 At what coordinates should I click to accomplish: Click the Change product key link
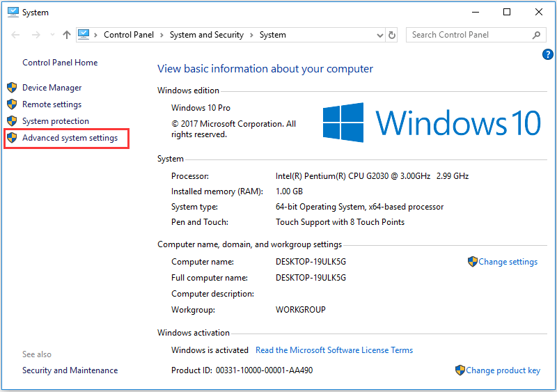click(503, 370)
